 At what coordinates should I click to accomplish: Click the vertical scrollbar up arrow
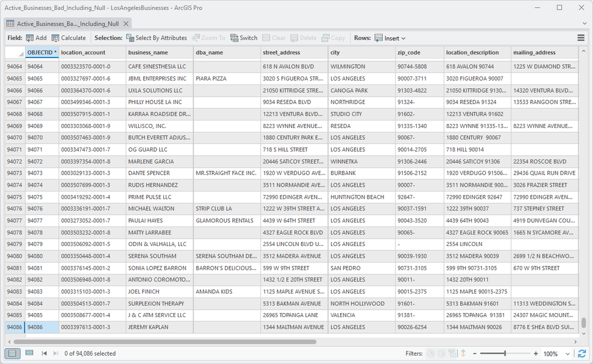584,51
